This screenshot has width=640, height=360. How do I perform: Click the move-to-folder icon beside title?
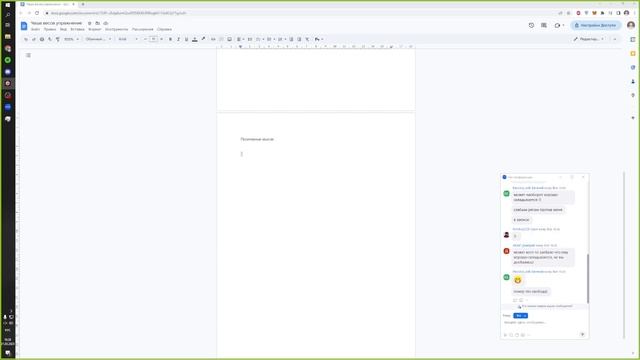pyautogui.click(x=98, y=23)
